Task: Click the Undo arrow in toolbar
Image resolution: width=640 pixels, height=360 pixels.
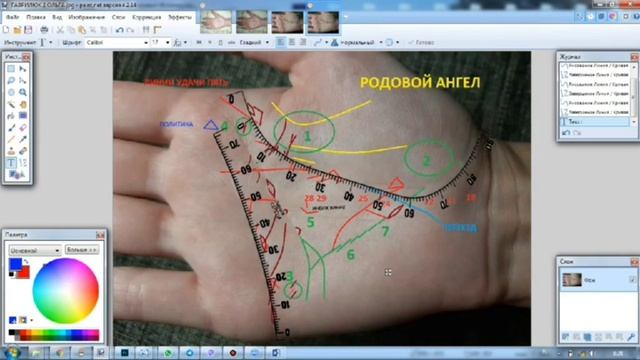Action: coord(119,30)
